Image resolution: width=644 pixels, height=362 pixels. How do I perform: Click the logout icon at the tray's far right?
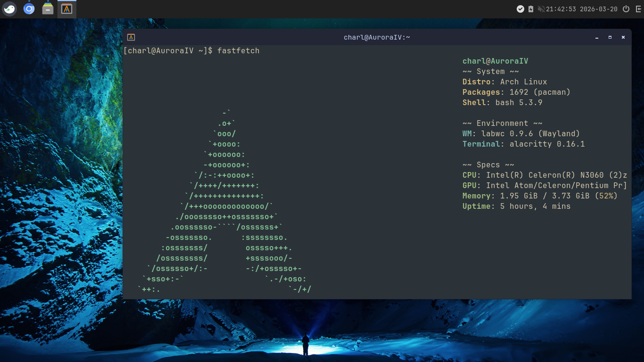[x=638, y=8]
